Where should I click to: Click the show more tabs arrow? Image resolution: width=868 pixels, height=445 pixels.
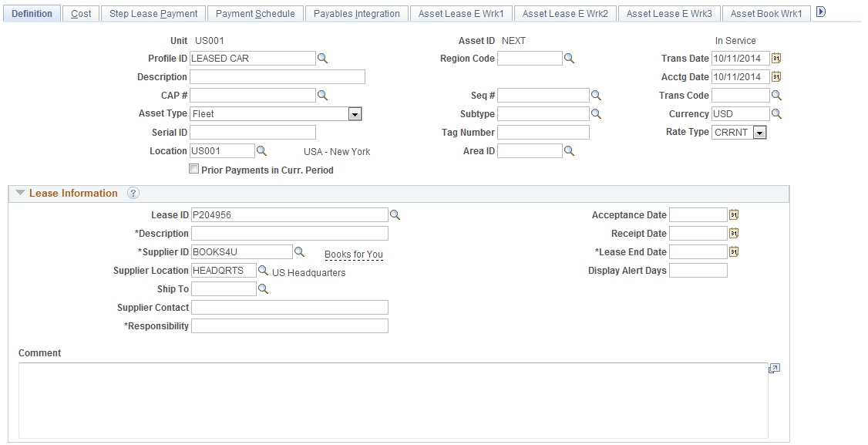[x=819, y=12]
